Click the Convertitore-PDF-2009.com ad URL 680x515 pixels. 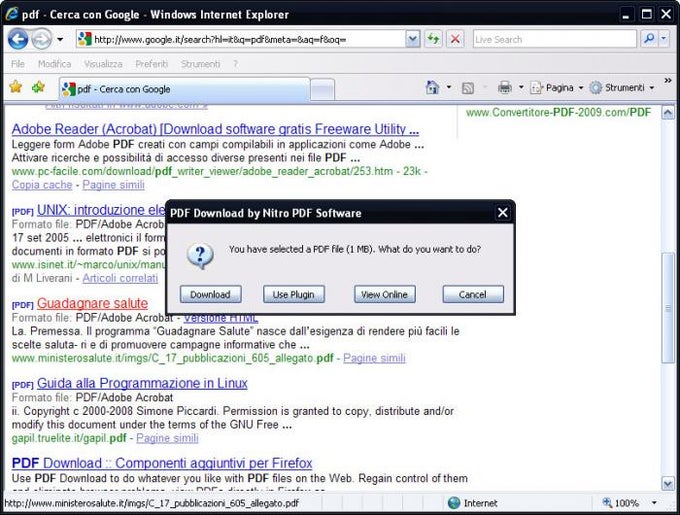coord(559,112)
